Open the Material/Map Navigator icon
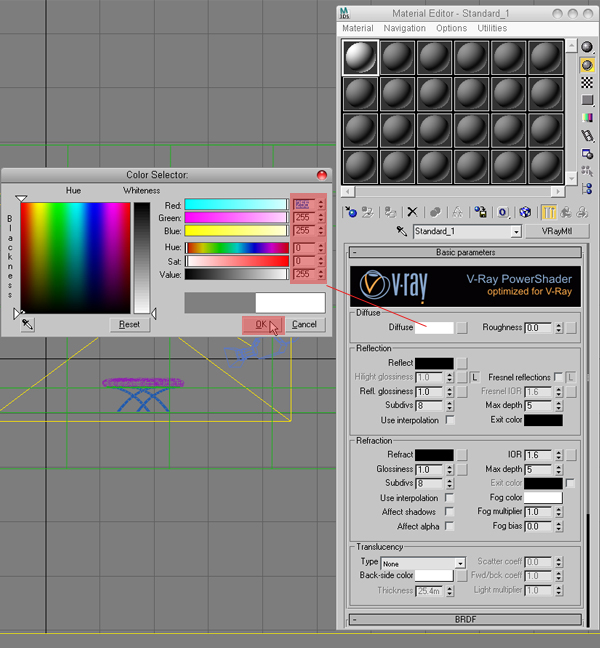This screenshot has height=648, width=600. pos(587,189)
